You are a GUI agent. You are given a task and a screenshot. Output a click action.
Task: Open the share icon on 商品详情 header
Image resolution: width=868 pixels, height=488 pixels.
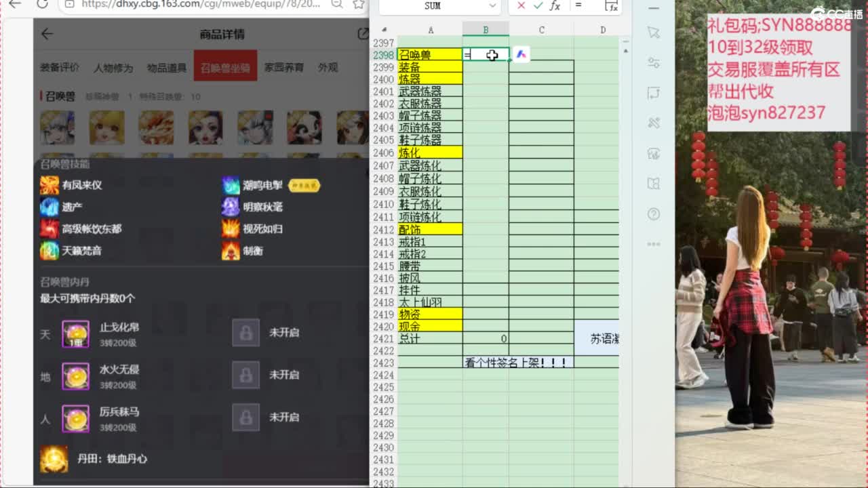(x=363, y=34)
